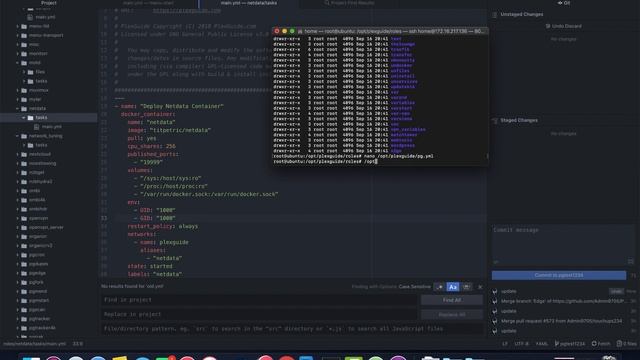640x360 pixels.
Task: Click the folder icon beside monitor
Action: (x=24, y=54)
